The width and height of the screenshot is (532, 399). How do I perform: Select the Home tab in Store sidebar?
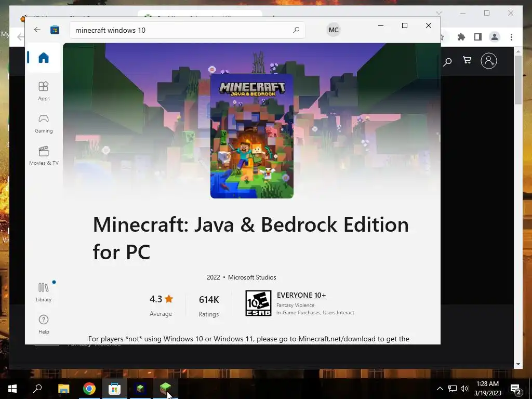44,57
